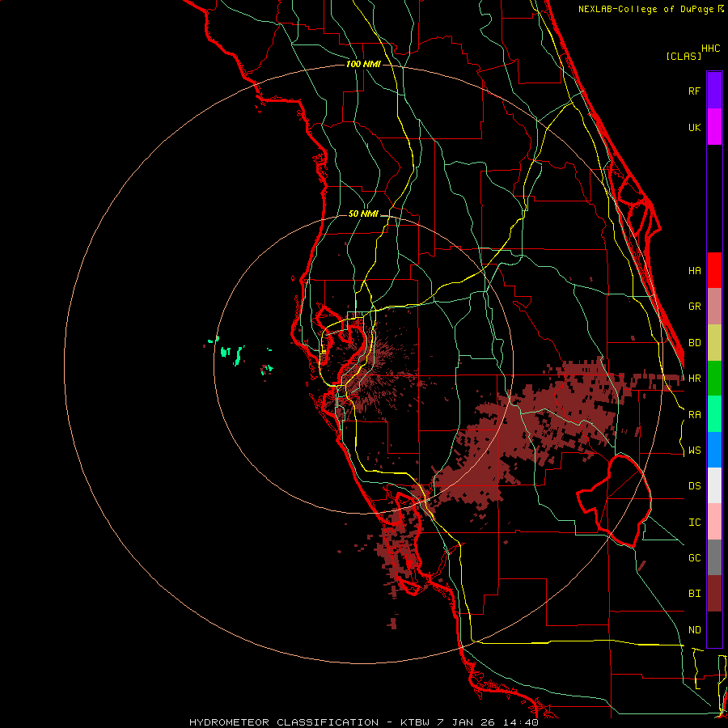
Task: Click the WS blue legend swatch
Action: pyautogui.click(x=714, y=450)
